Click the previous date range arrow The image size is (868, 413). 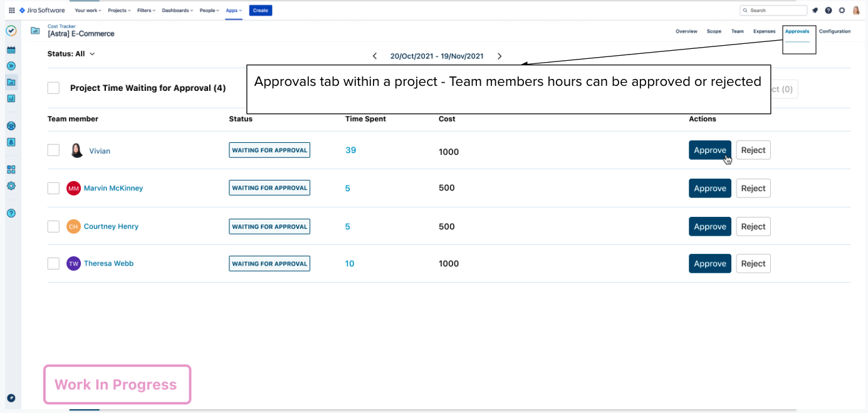375,56
